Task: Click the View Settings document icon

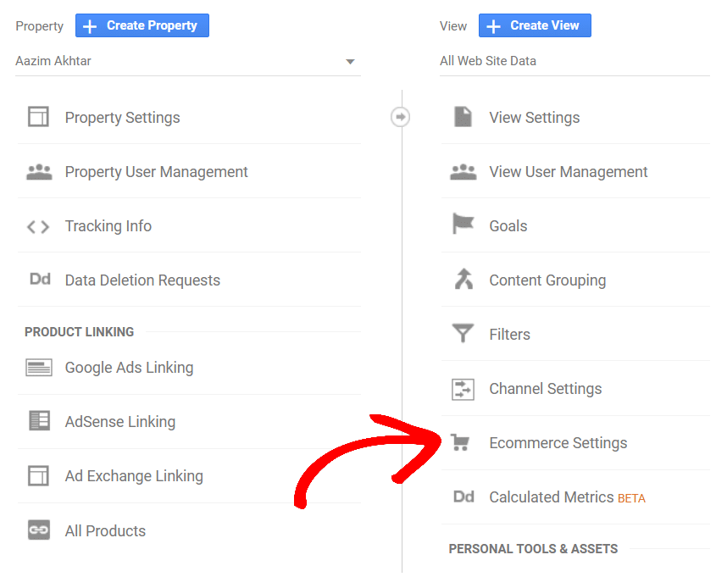Action: click(x=463, y=116)
